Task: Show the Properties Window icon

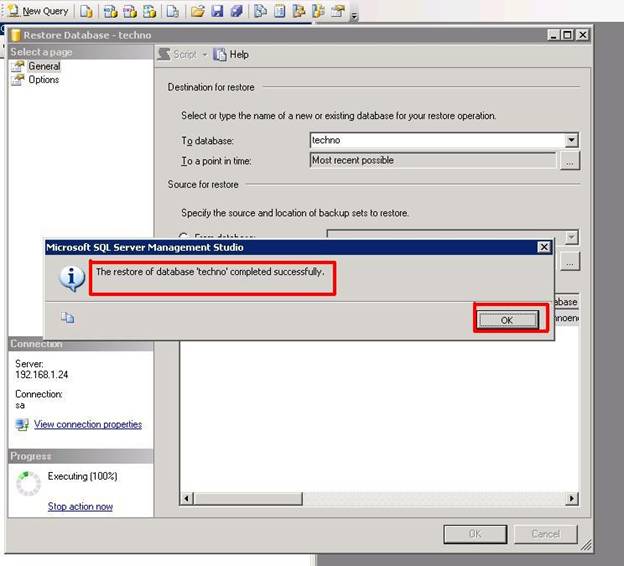Action: point(337,11)
